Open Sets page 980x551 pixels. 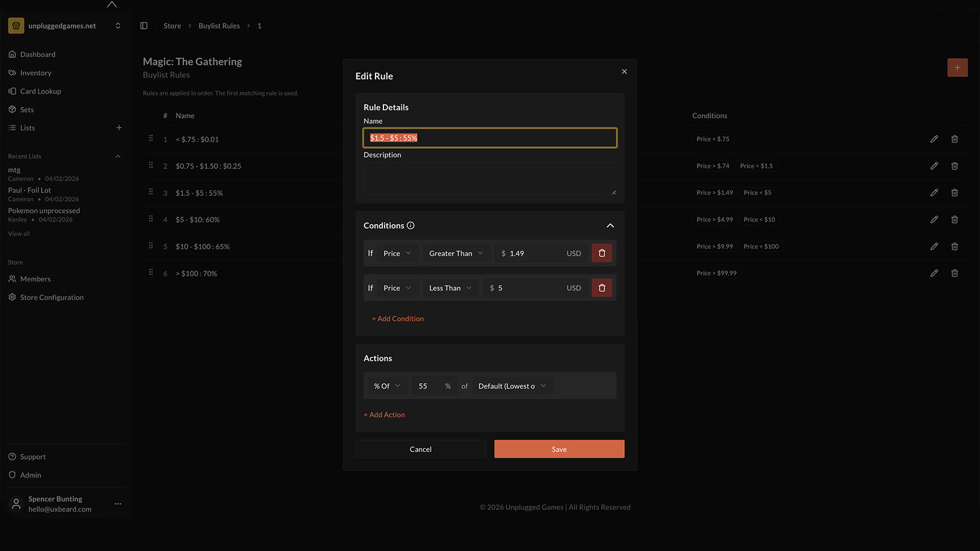point(27,110)
